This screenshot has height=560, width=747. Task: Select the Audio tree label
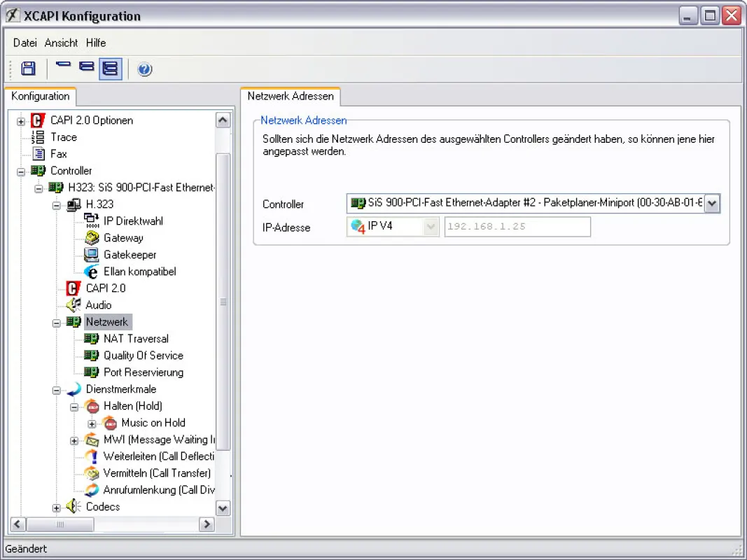pyautogui.click(x=99, y=304)
